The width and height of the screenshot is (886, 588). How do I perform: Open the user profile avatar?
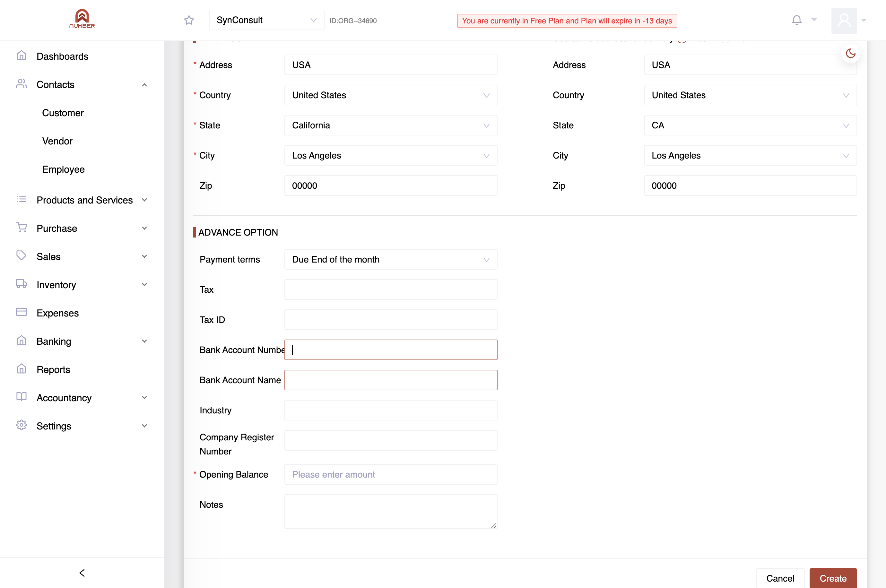(844, 20)
